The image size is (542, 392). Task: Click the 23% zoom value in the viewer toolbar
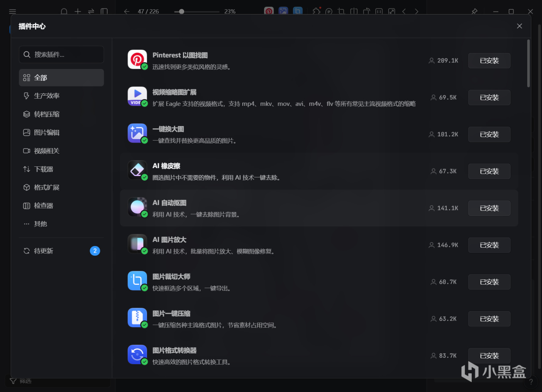tap(230, 11)
